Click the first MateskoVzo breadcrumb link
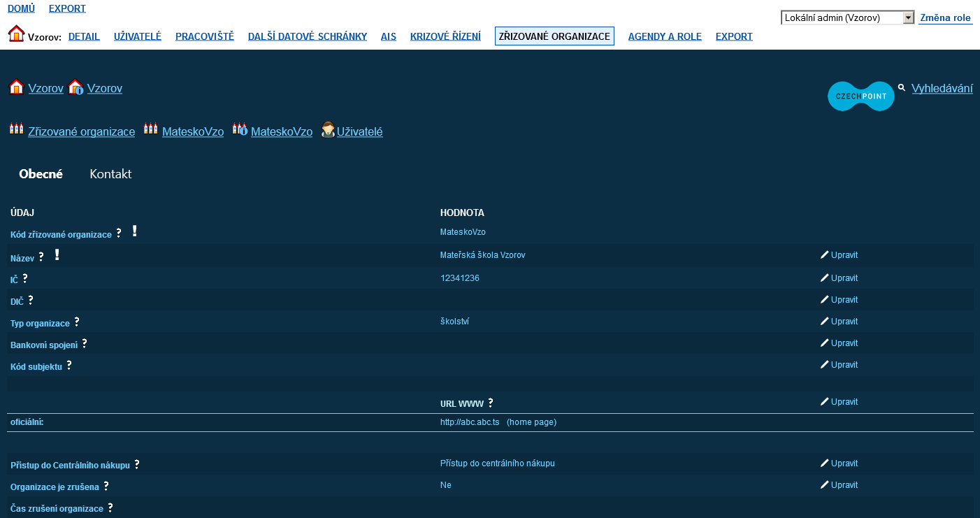Viewport: 980px width, 518px height. tap(193, 131)
